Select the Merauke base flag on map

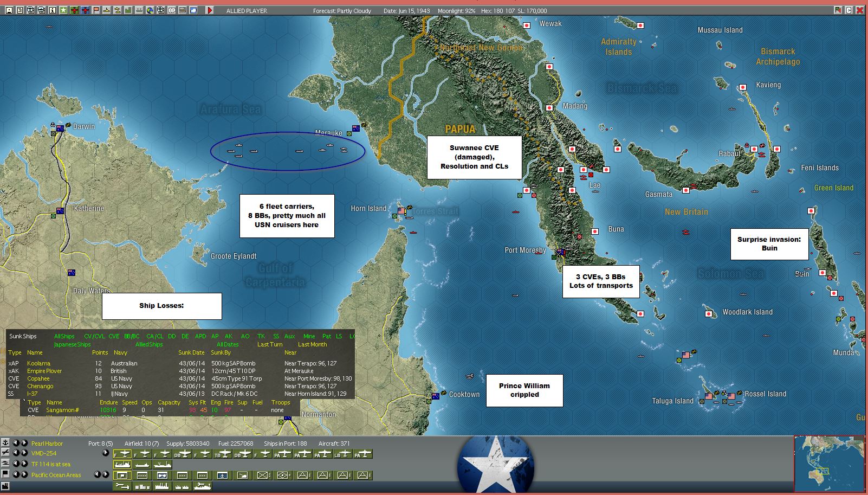point(356,128)
